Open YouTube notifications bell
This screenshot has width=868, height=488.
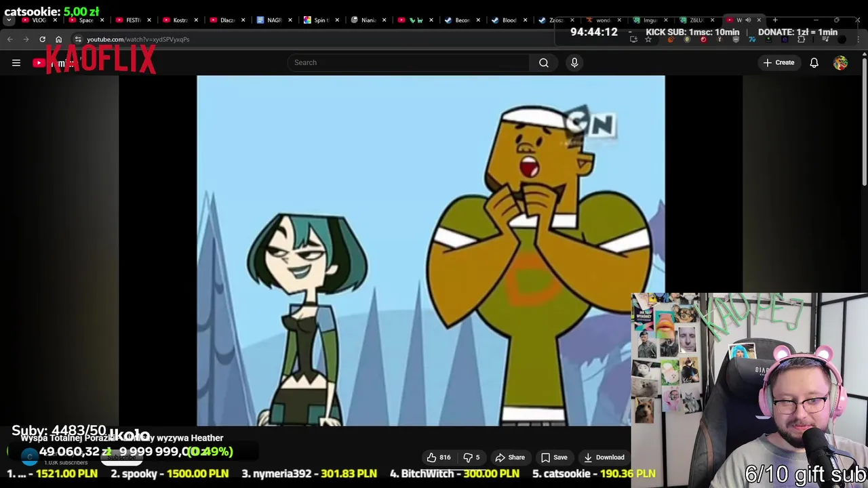pos(814,62)
